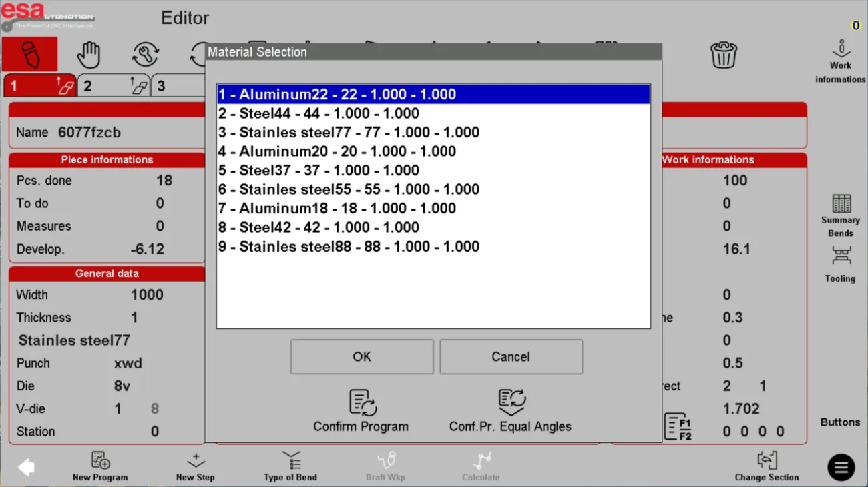Click the trash bin delete icon

point(724,55)
